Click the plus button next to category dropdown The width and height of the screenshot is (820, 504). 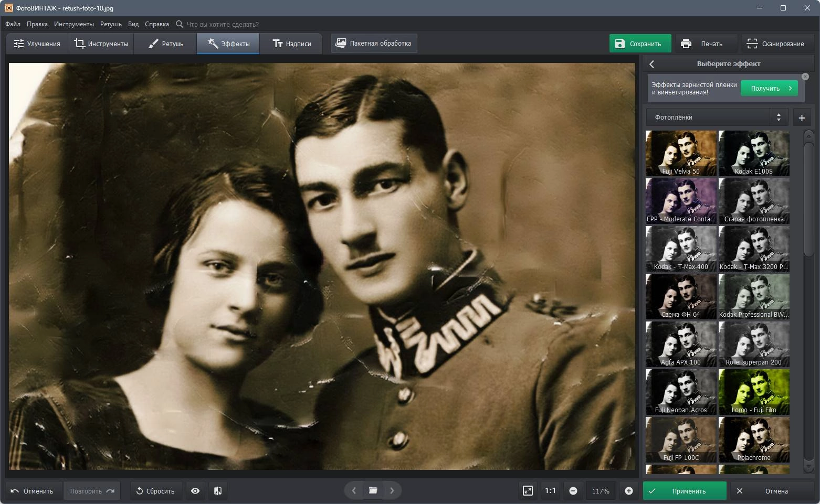tap(802, 118)
